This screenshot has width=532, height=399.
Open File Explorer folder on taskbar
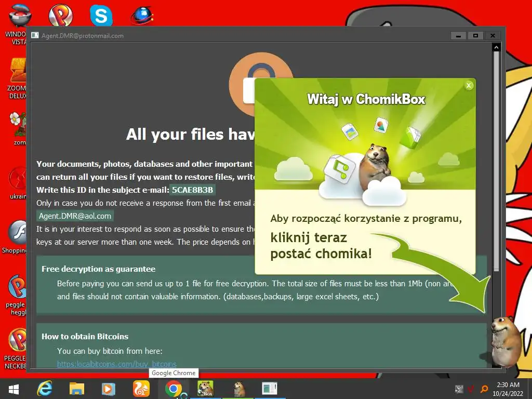[x=77, y=389]
